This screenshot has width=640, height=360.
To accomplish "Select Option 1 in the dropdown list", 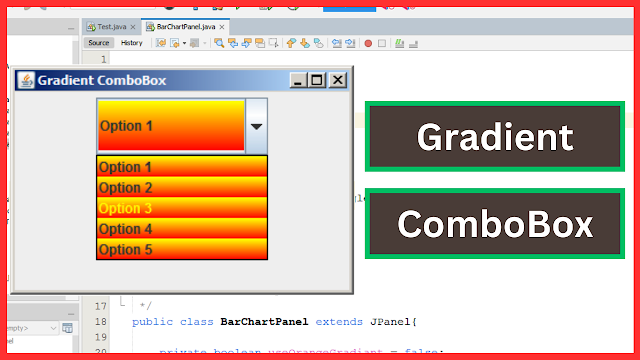I will click(182, 167).
